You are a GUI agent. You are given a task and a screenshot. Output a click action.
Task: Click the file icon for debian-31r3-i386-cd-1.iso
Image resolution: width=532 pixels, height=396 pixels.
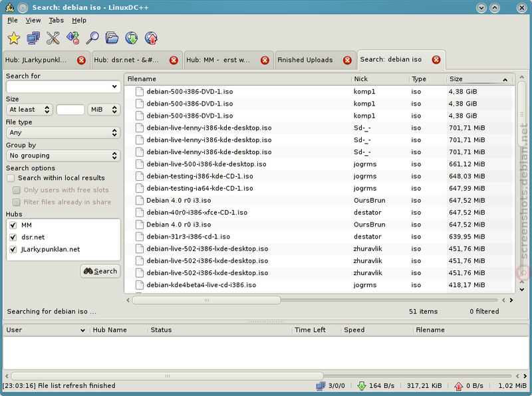[140, 237]
